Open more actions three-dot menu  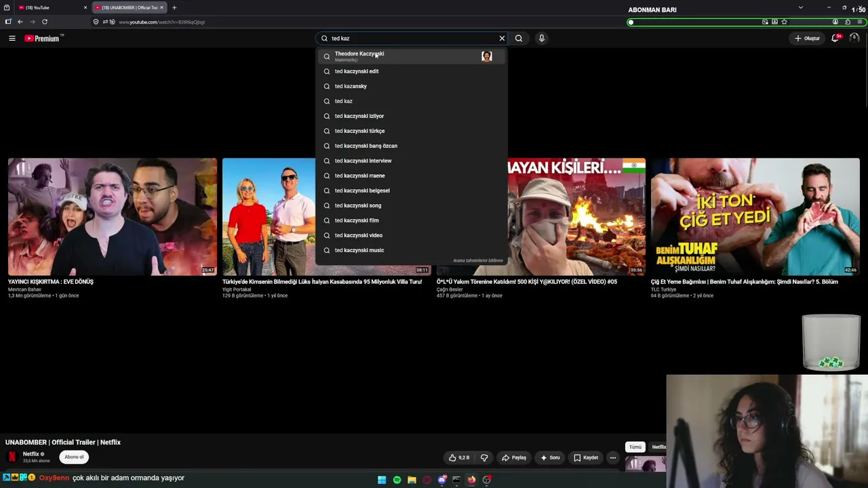point(612,457)
